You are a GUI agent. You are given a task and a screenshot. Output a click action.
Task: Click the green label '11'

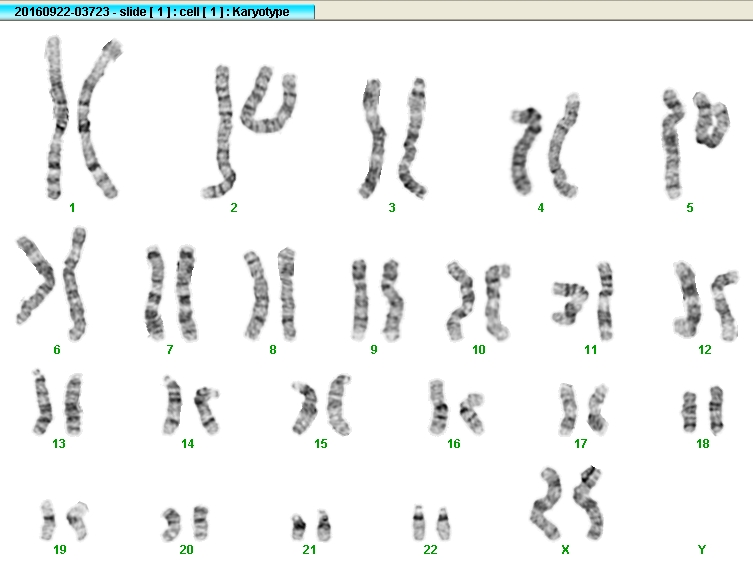coord(591,350)
